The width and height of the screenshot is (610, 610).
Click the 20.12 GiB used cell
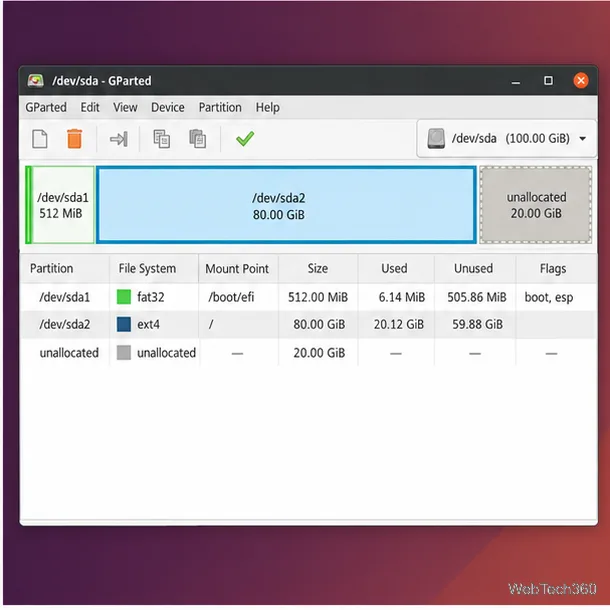pyautogui.click(x=399, y=324)
